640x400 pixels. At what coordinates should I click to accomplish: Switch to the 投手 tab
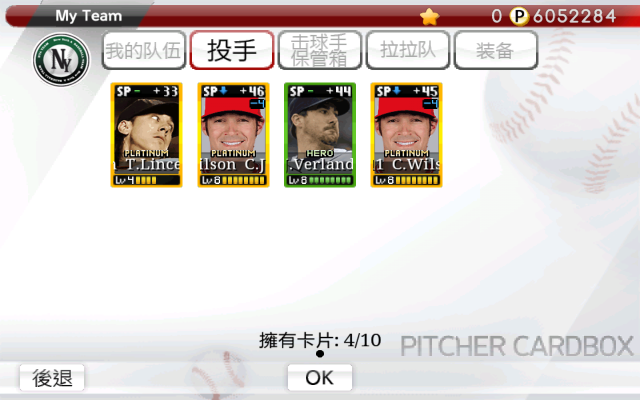tap(232, 51)
